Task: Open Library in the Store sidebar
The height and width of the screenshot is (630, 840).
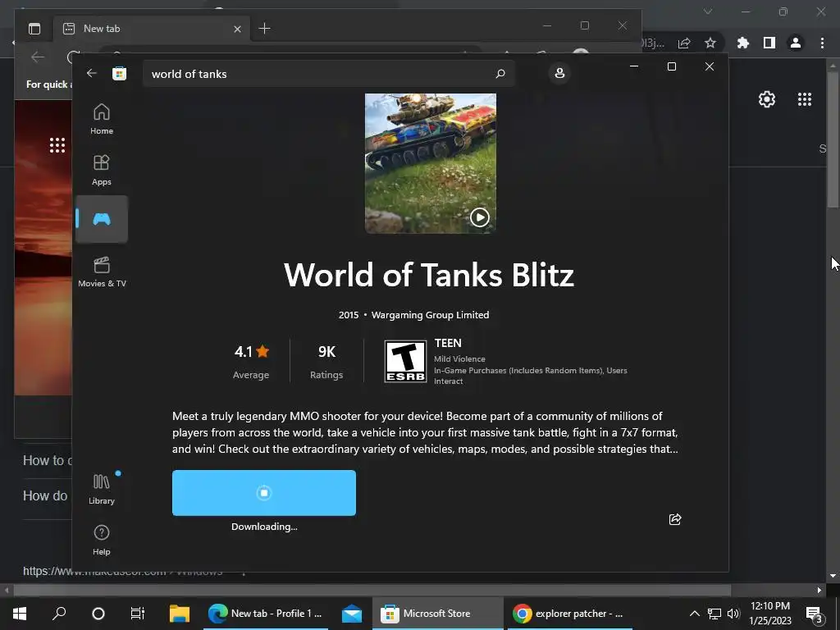Action: (x=102, y=489)
